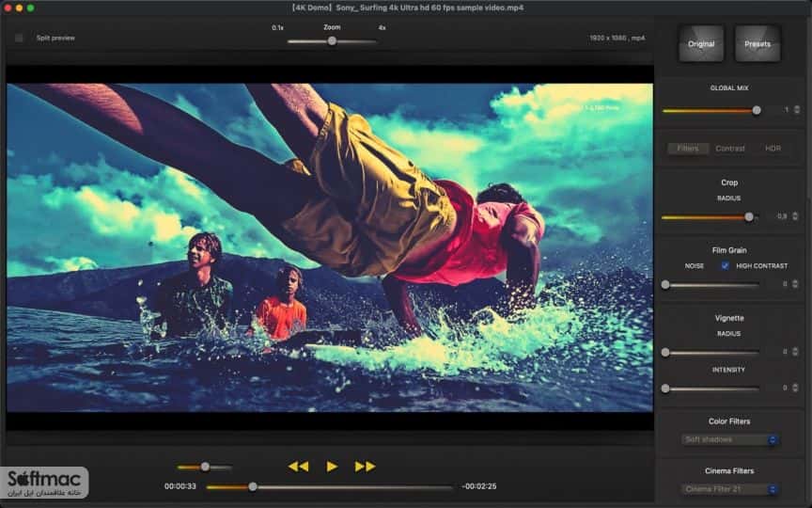
Task: Enable the Split preview checkbox
Action: (x=19, y=38)
